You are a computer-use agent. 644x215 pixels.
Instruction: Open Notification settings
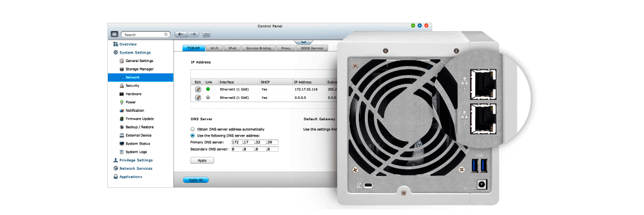pyautogui.click(x=134, y=111)
